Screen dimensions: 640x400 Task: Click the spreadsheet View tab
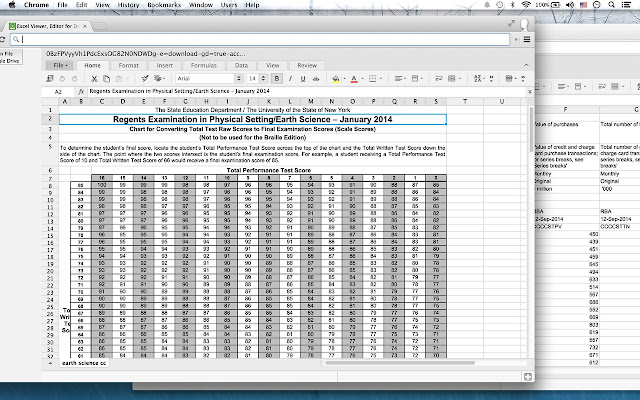click(x=272, y=65)
